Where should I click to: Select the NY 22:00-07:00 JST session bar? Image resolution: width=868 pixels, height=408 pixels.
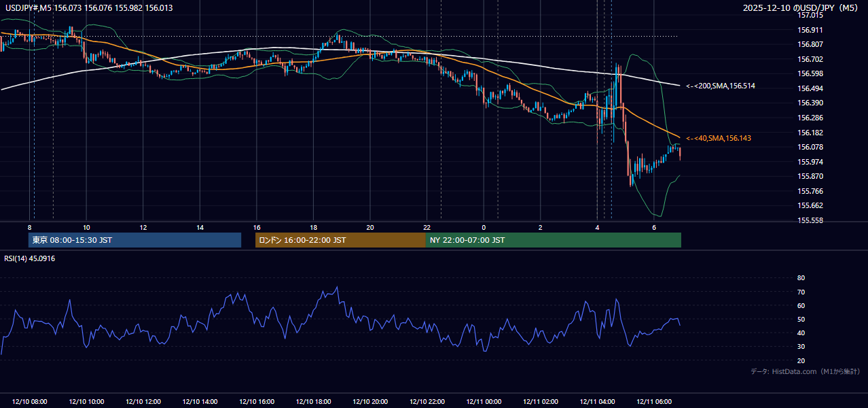[x=554, y=240]
